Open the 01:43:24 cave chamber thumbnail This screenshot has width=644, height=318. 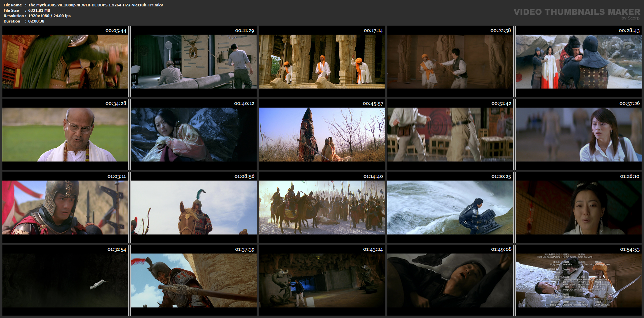(x=322, y=280)
